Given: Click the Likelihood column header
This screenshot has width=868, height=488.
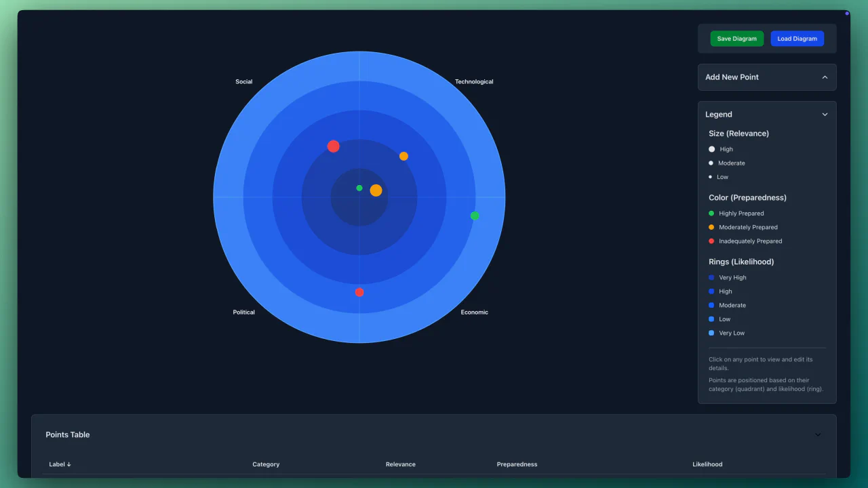Looking at the screenshot, I should coord(707,464).
